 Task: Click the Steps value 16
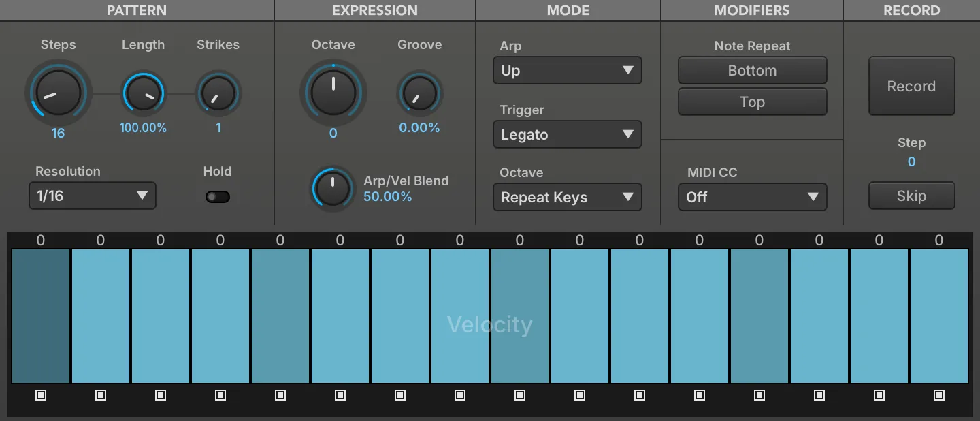(x=58, y=133)
